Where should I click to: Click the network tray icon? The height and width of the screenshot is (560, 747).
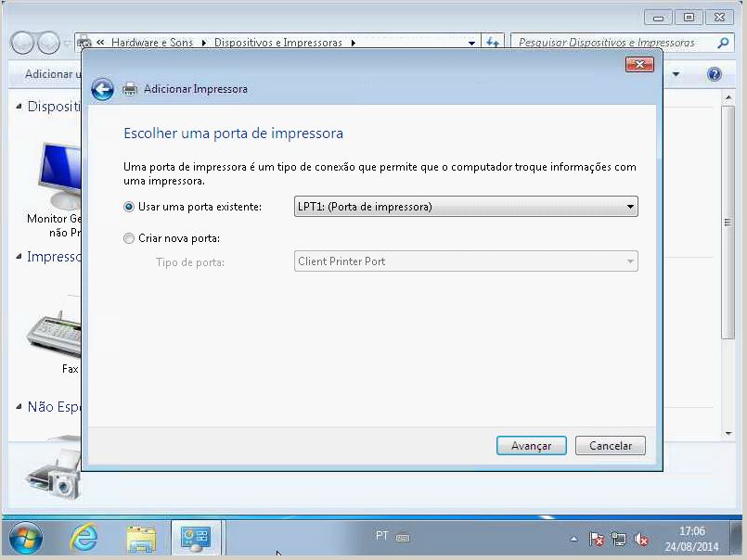(619, 539)
